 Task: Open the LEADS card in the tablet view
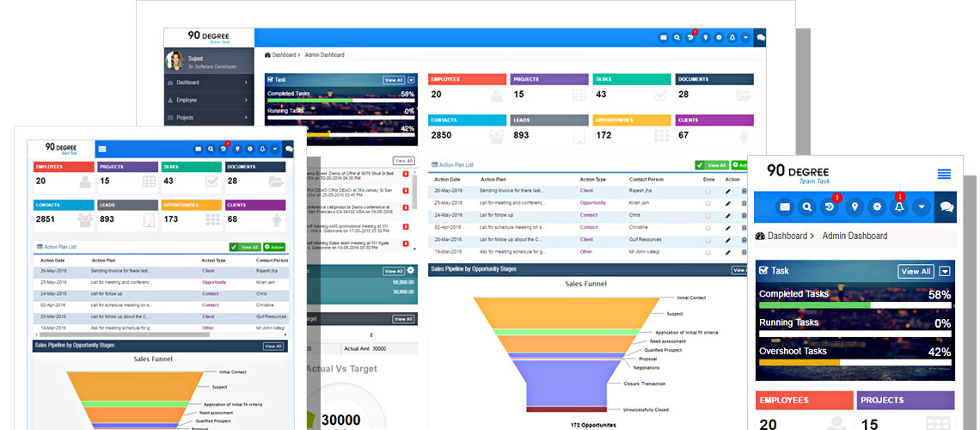click(127, 216)
